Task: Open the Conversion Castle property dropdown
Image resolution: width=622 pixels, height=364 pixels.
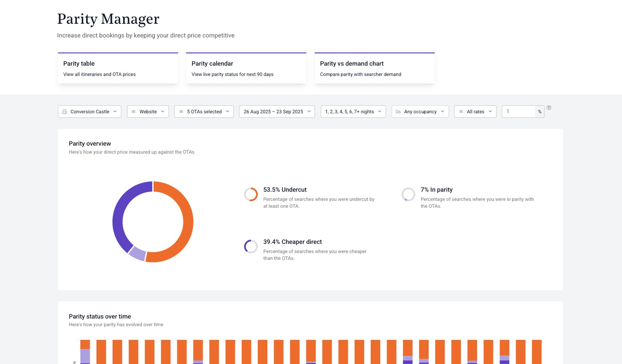Action: (89, 111)
